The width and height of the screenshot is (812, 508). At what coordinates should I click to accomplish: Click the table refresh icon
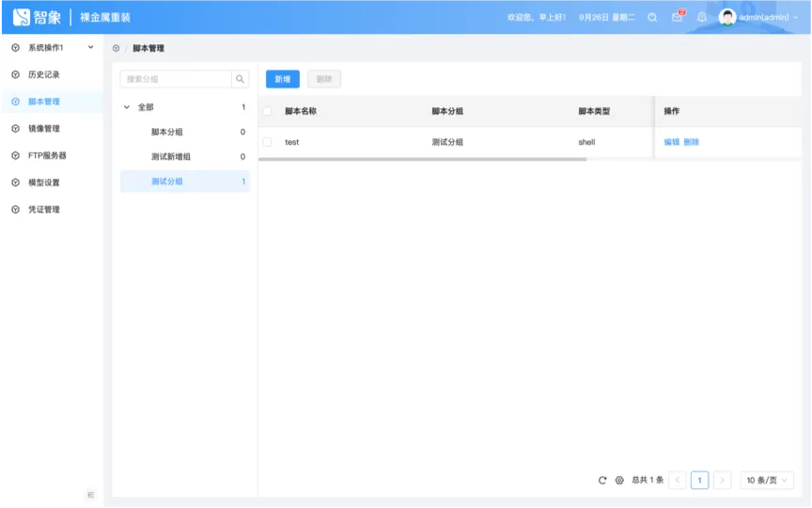click(602, 480)
